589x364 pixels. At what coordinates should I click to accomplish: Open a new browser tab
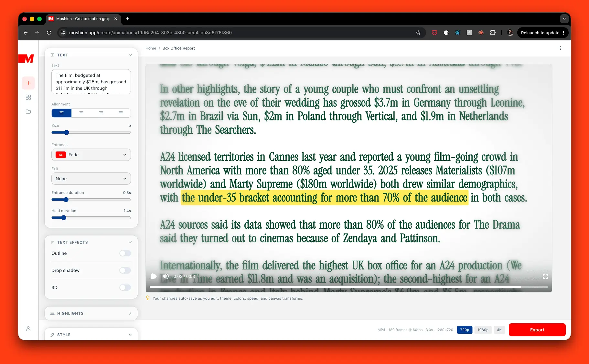(x=127, y=19)
